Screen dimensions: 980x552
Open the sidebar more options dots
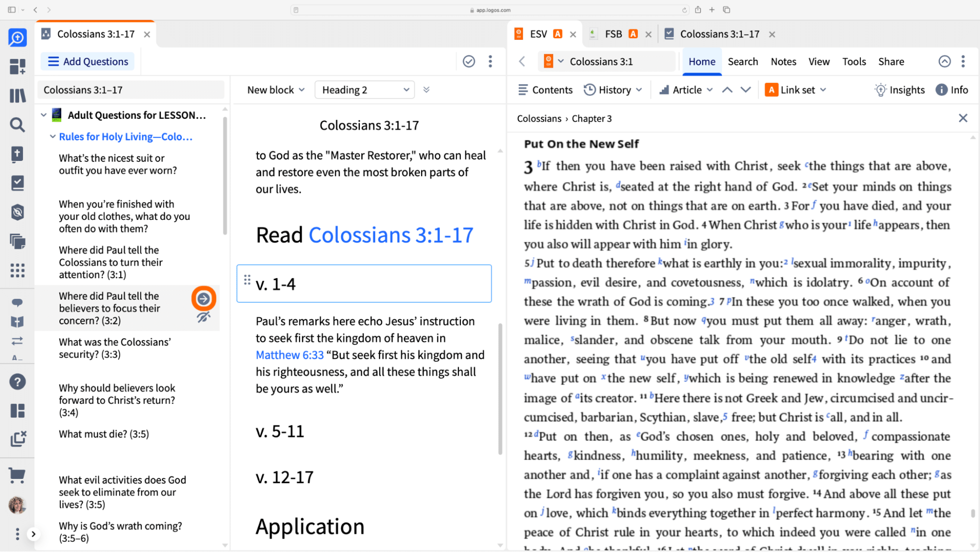pos(17,534)
